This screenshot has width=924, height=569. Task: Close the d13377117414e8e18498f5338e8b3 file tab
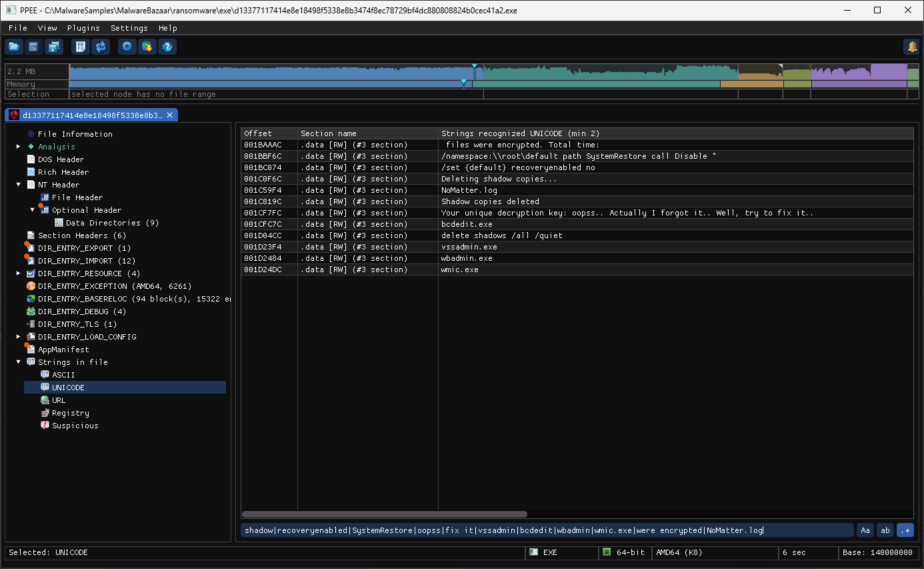click(x=169, y=115)
